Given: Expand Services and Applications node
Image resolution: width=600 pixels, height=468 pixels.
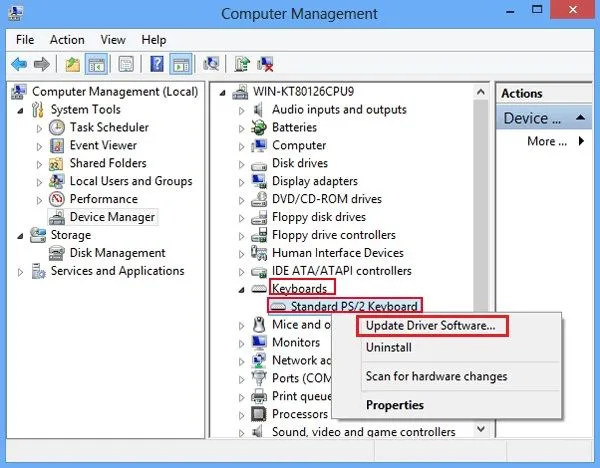Looking at the screenshot, I should click(20, 271).
